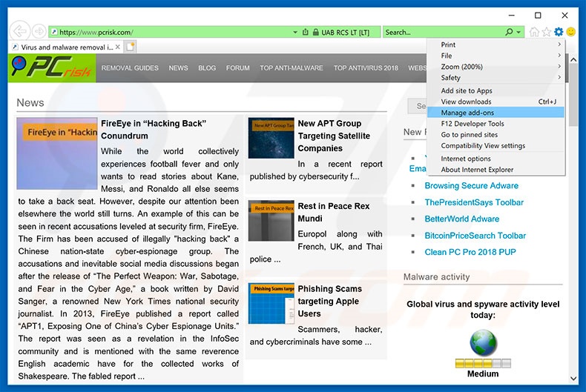
Task: Click the Medium threat level meter
Action: click(x=483, y=363)
